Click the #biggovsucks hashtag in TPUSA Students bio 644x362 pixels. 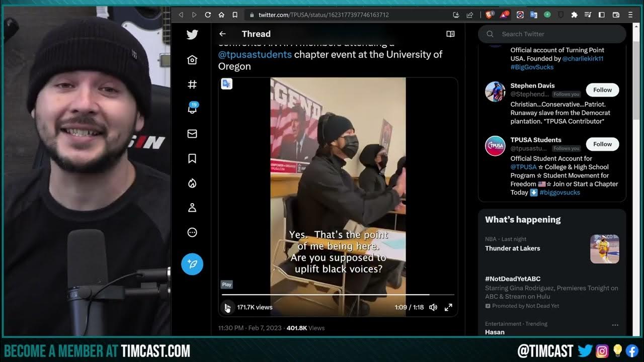[559, 193]
